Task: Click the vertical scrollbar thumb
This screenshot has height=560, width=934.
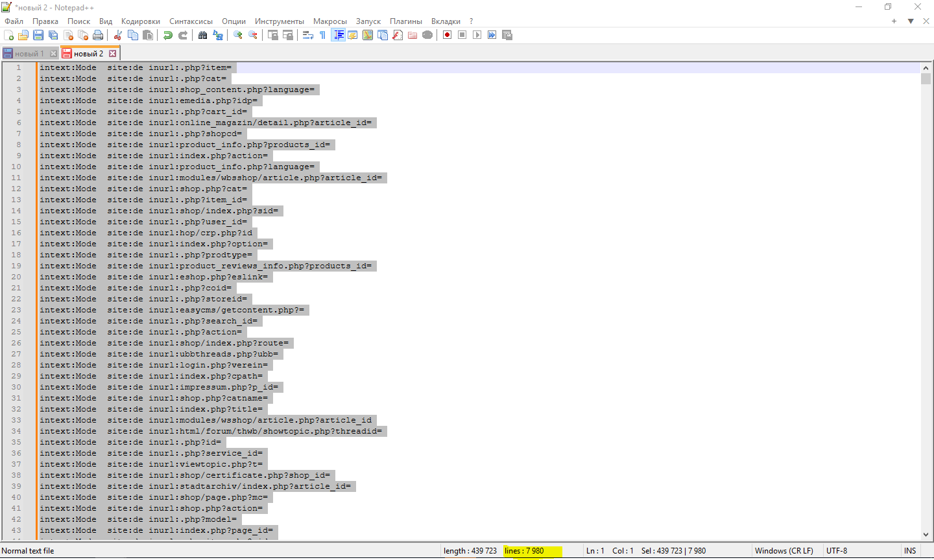Action: 926,79
